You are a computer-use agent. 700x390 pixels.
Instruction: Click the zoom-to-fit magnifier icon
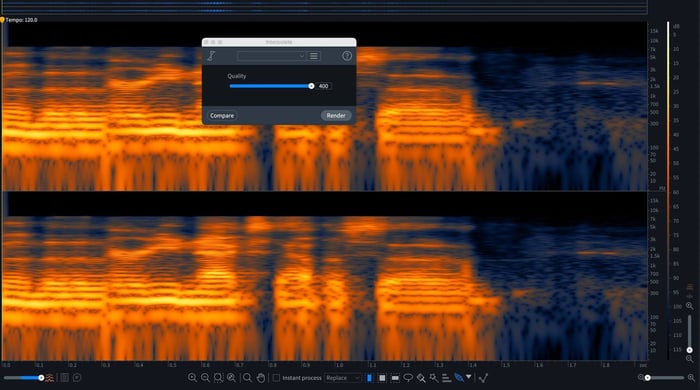tap(231, 378)
